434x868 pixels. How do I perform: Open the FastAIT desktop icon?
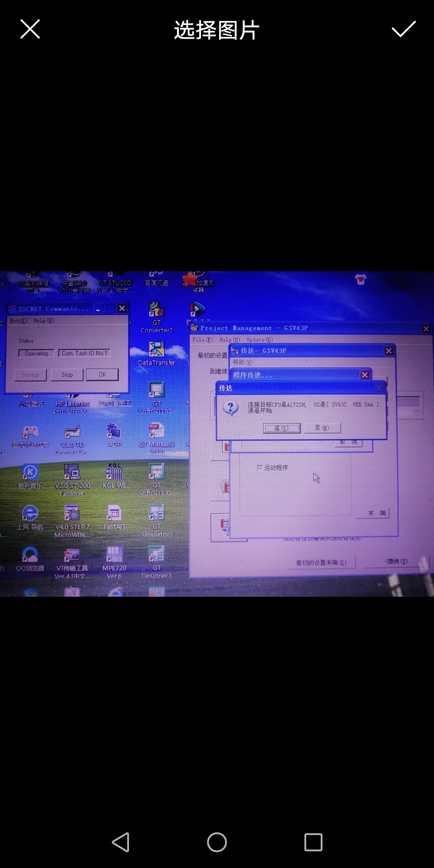(x=115, y=514)
